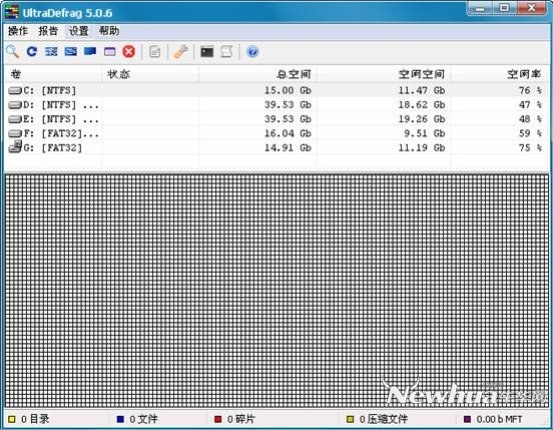This screenshot has height=430, width=553.
Task: Click the 11.47 Gb free space cell
Action: 421,91
